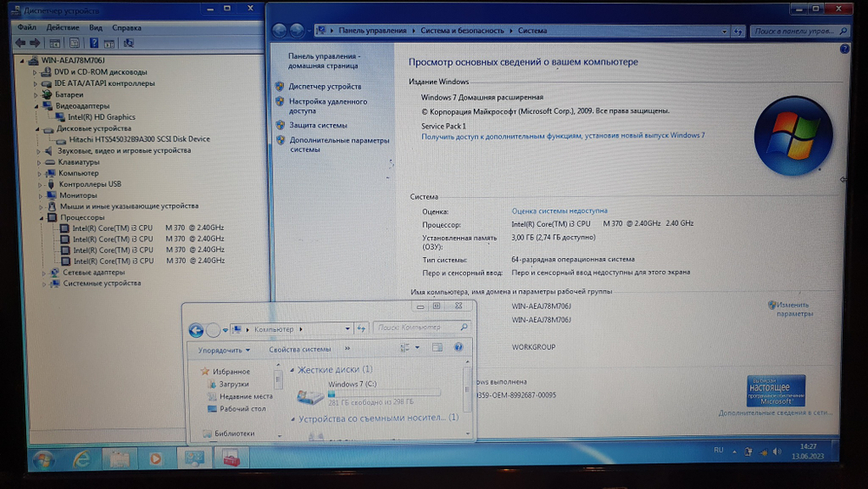Click refresh icon beside System address bar
Image resolution: width=868 pixels, height=489 pixels.
click(x=738, y=31)
